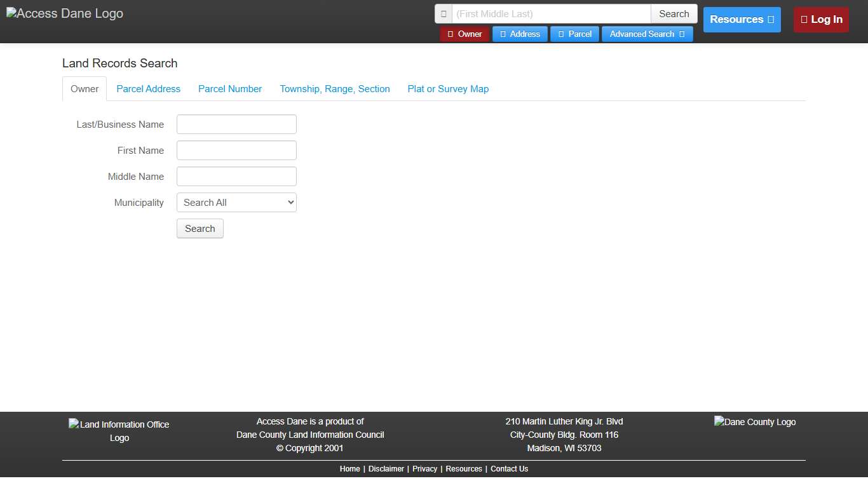
Task: Select the Owner search icon button
Action: (449, 34)
